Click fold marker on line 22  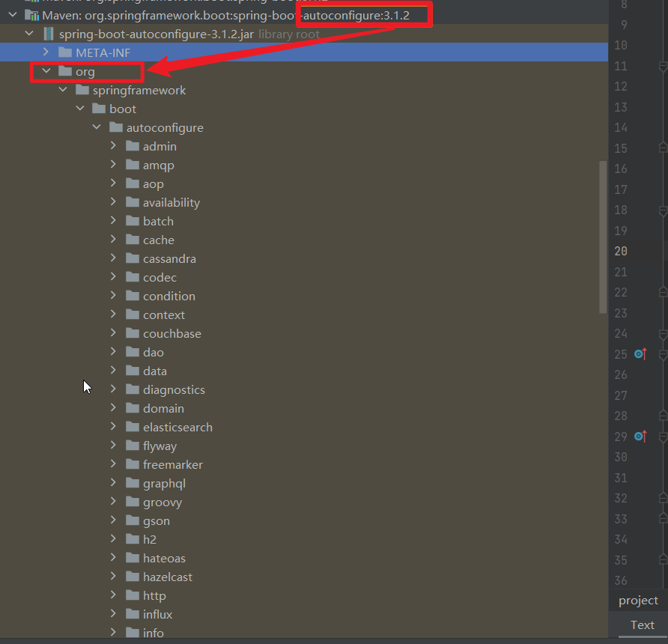(663, 292)
